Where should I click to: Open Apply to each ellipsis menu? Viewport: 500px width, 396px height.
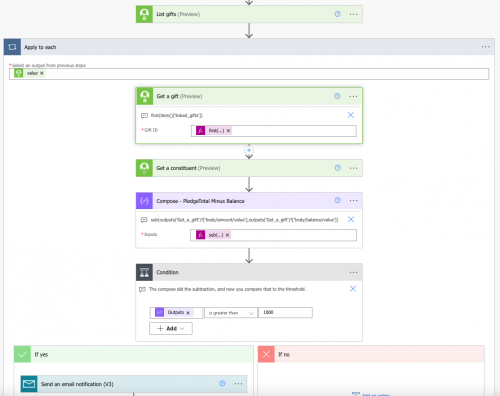click(x=486, y=47)
